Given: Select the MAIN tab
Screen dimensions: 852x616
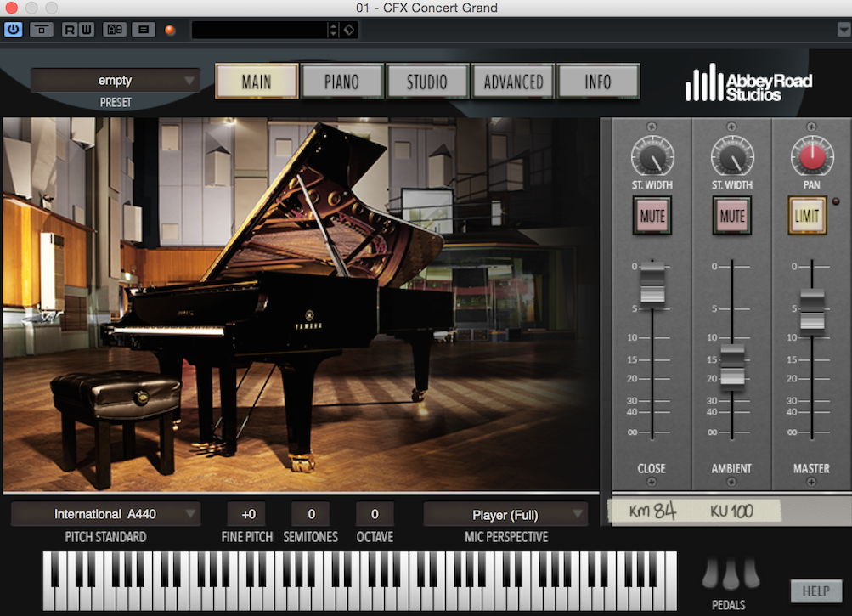Looking at the screenshot, I should (x=257, y=82).
